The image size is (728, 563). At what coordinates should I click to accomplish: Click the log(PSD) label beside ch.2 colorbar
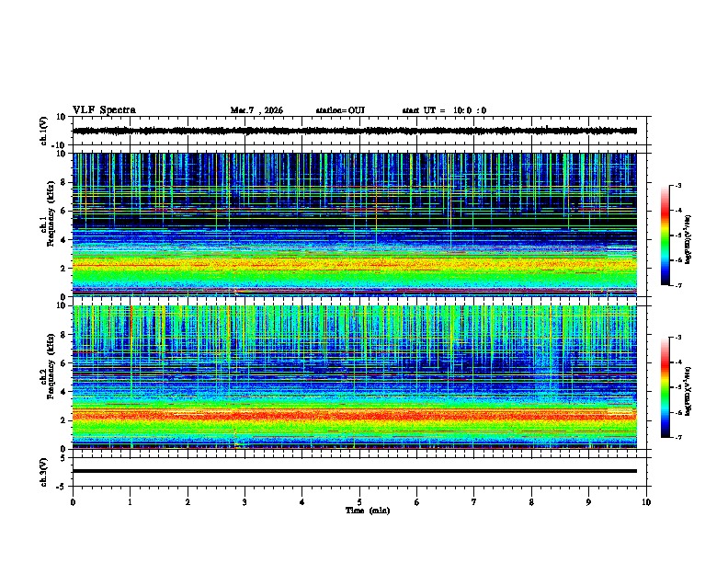[688, 391]
